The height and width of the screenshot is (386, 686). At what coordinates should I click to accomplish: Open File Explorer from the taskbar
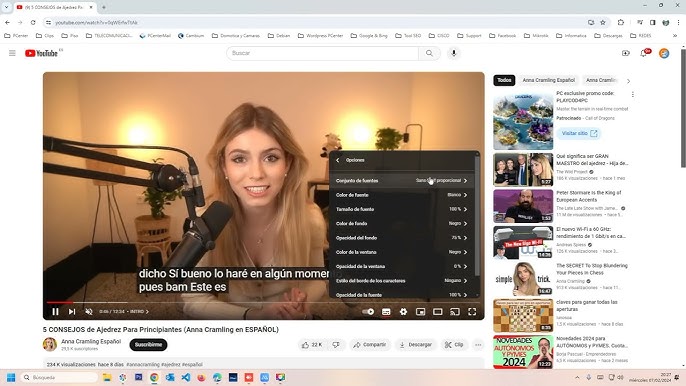(107, 377)
